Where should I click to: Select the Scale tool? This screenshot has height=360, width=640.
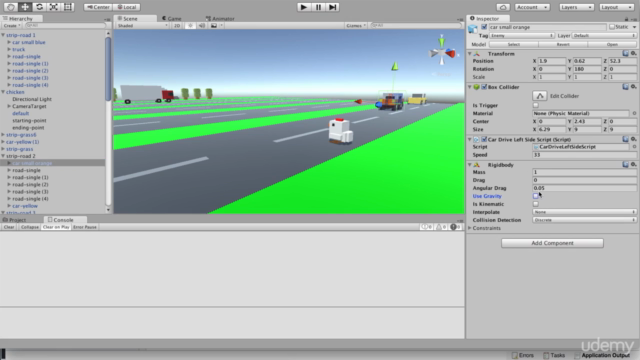tap(53, 7)
